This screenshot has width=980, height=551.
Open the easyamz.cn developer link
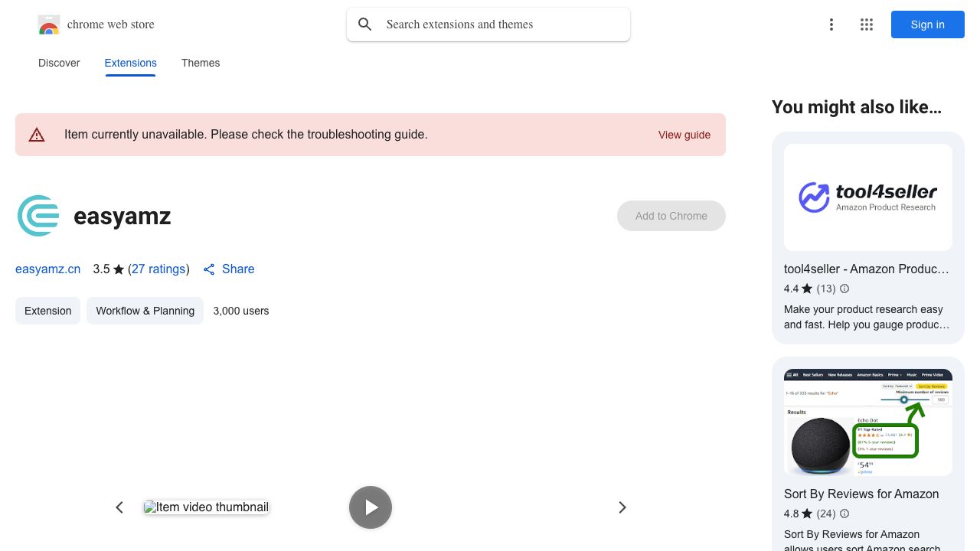point(47,269)
